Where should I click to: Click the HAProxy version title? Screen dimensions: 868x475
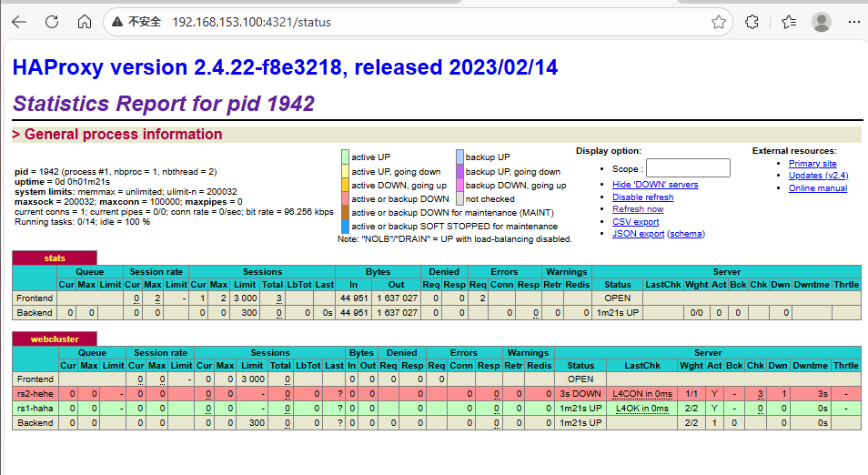[x=285, y=67]
